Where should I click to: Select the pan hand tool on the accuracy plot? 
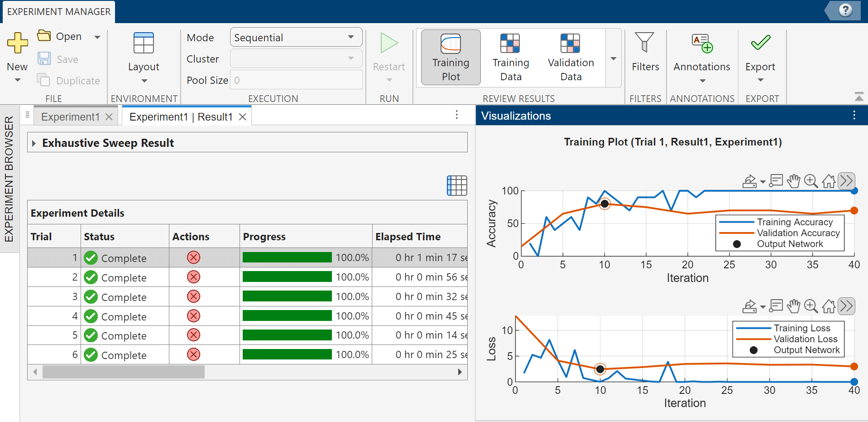click(794, 181)
